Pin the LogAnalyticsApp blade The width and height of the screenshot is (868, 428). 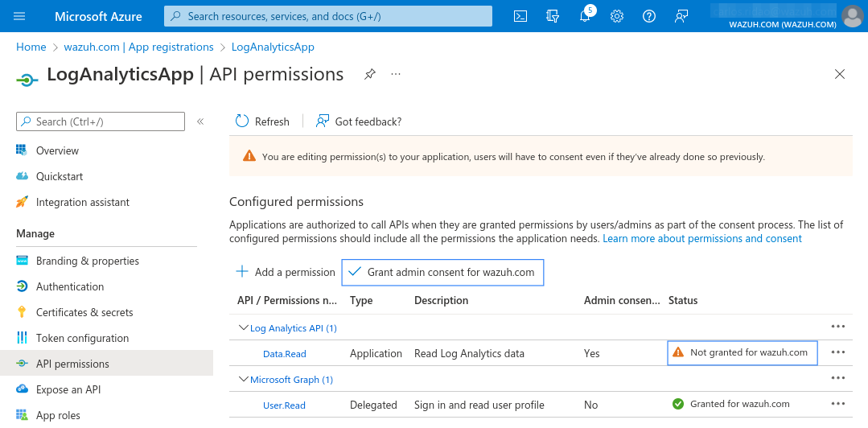pos(370,74)
